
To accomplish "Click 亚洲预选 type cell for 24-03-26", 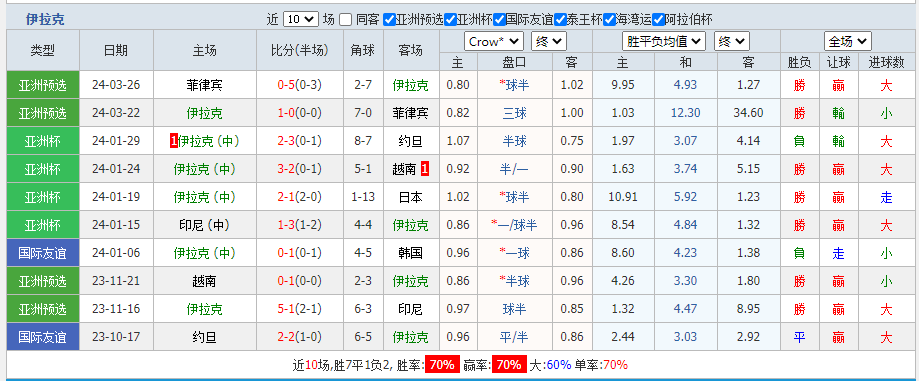I will 43,85.
